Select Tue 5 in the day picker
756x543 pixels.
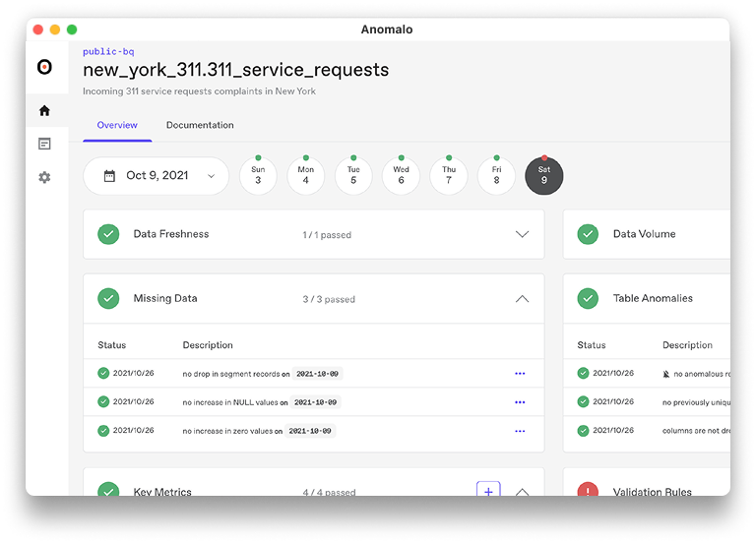(353, 176)
